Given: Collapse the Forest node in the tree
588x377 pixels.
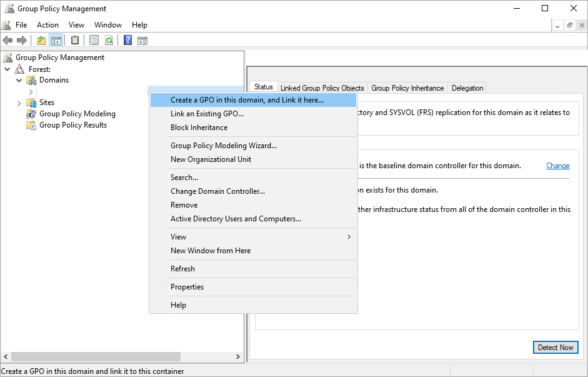Looking at the screenshot, I should tap(7, 69).
